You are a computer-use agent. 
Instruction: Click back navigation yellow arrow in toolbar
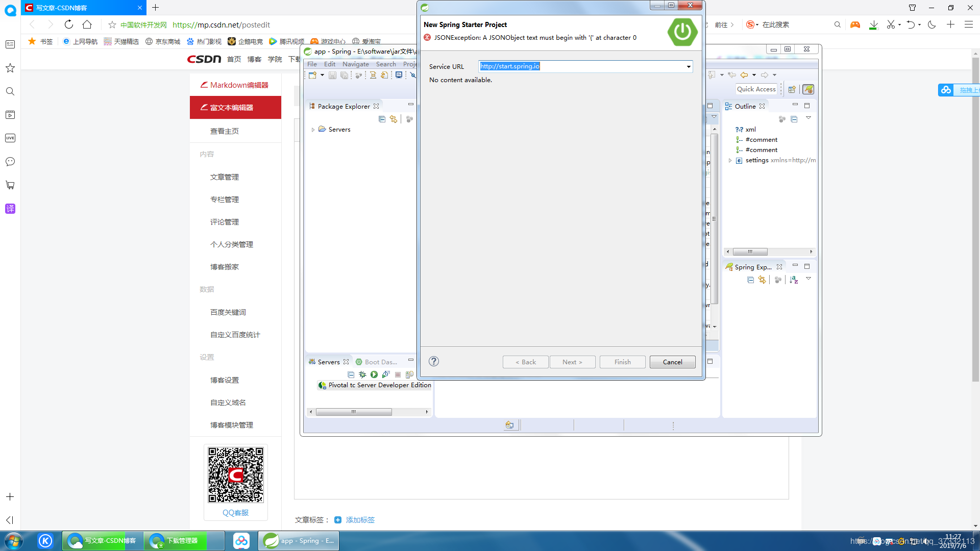[744, 75]
